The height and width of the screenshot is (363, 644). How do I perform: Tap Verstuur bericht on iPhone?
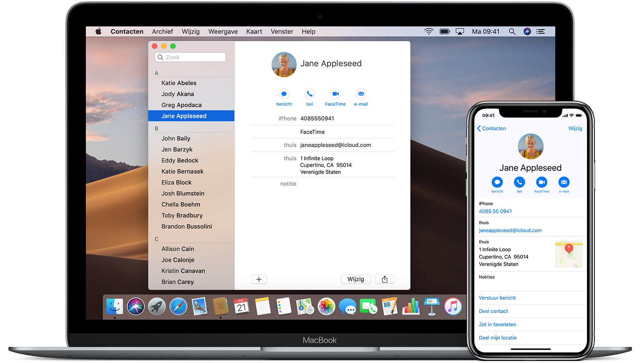coord(497,298)
